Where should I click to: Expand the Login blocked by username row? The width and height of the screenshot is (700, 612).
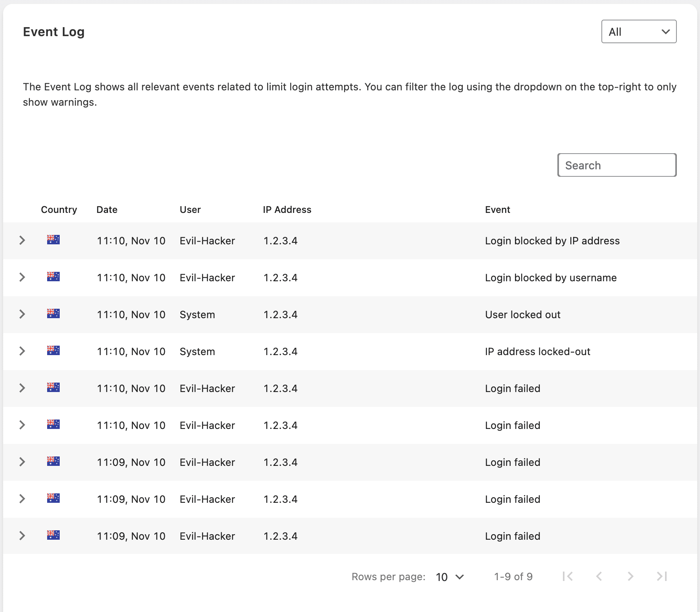(x=22, y=277)
